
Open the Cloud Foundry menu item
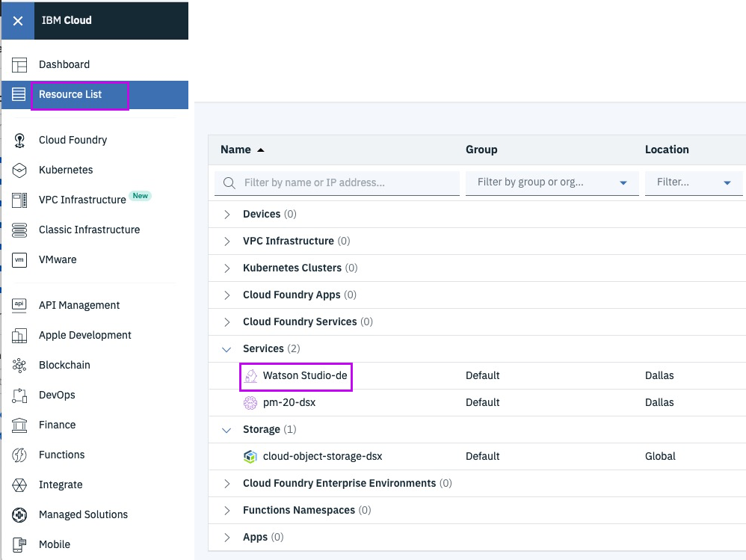point(73,140)
